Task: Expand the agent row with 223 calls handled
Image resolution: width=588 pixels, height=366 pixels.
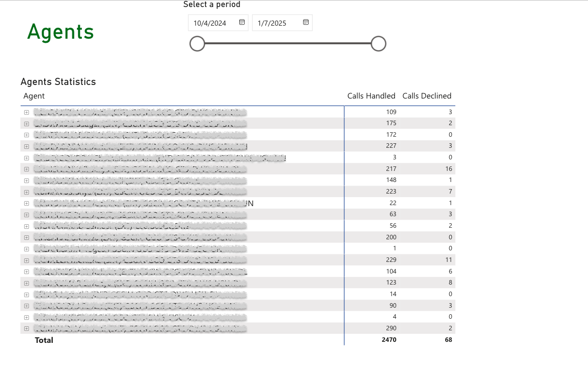Action: (x=26, y=192)
